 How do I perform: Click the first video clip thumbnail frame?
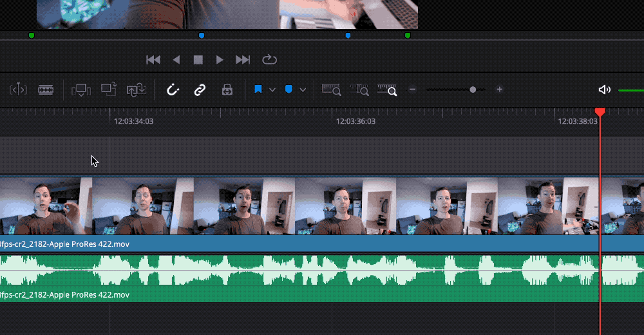coord(46,206)
